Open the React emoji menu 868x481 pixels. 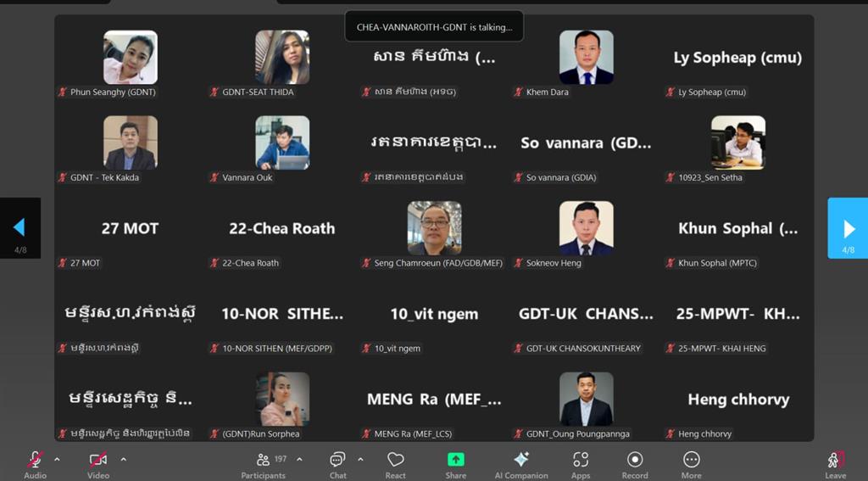click(x=395, y=464)
